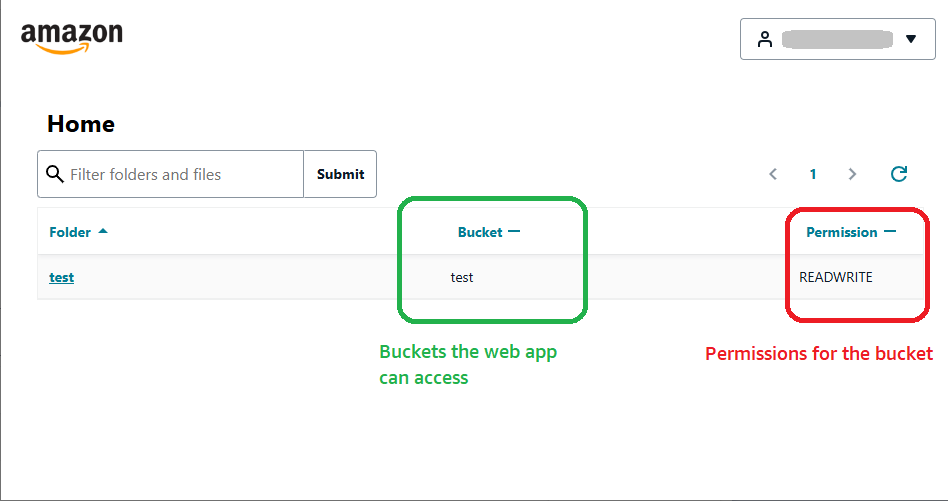Click the Folder column header
Viewport: 948px width, 504px height.
coord(70,232)
